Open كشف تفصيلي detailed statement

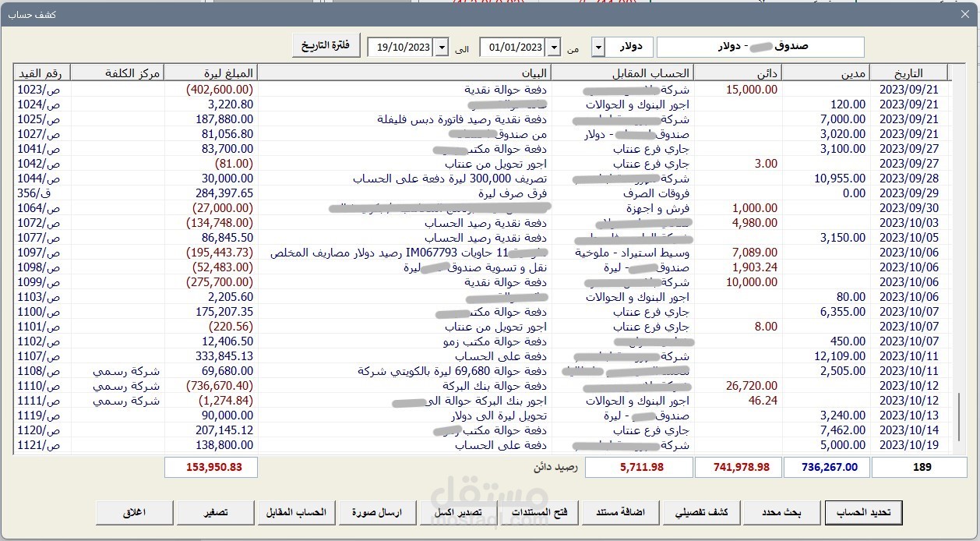(x=701, y=512)
